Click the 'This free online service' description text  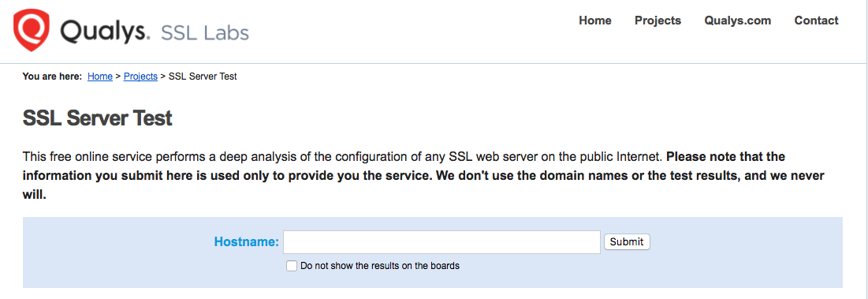(343, 157)
